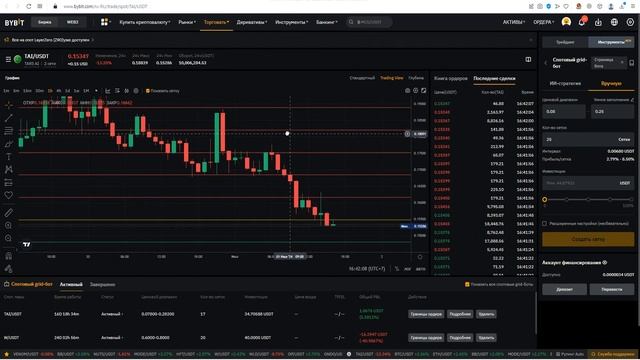Image resolution: width=640 pixels, height=360 pixels.
Task: Toggle the layout icon beside the ticker
Action: click(528, 60)
